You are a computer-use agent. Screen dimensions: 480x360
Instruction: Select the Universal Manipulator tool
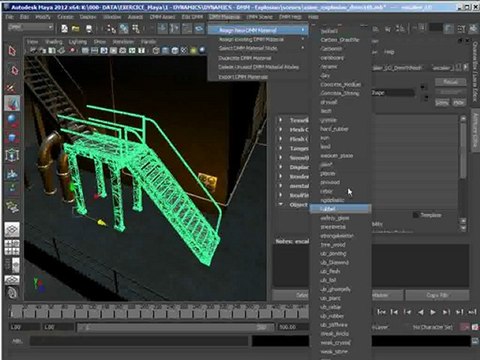(12, 155)
